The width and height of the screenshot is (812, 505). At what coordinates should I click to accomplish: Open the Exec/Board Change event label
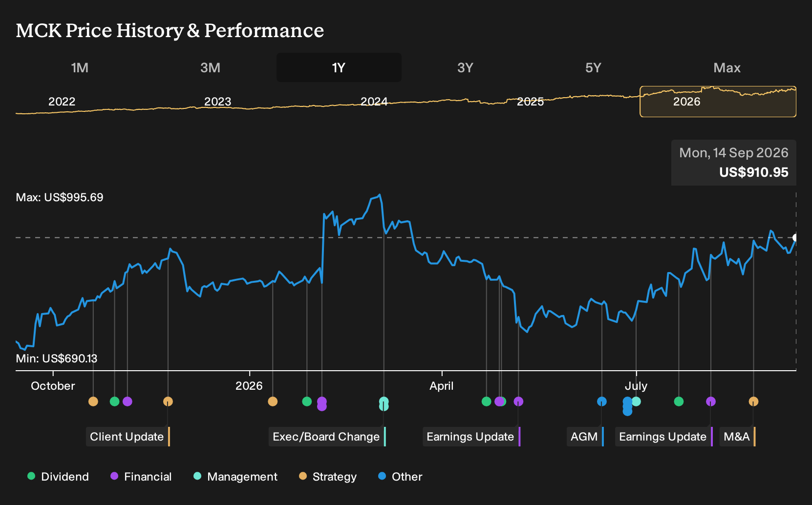click(x=327, y=437)
